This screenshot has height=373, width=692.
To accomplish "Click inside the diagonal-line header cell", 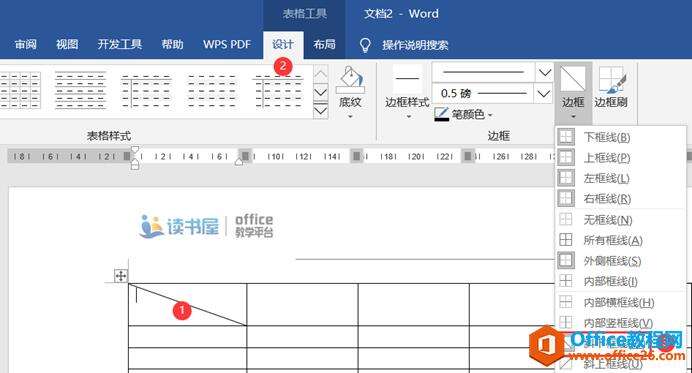I will point(188,305).
